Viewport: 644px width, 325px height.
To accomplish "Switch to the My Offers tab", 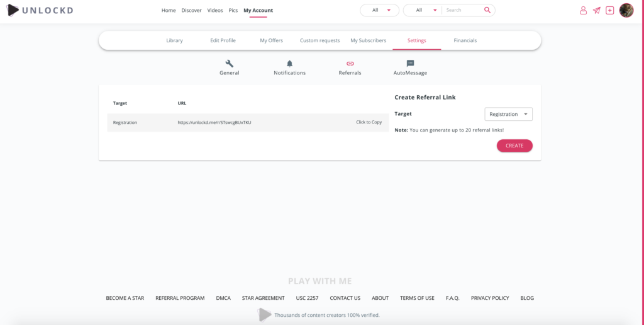I will [x=272, y=40].
